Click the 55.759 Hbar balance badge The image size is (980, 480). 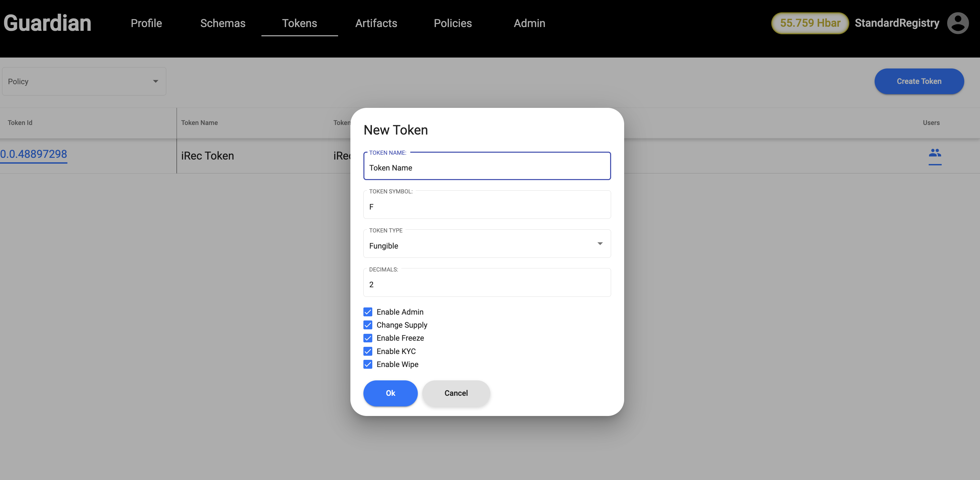pyautogui.click(x=810, y=23)
